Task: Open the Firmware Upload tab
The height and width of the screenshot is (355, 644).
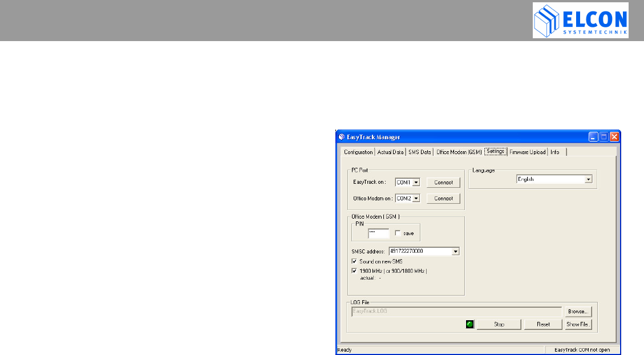Action: coord(528,152)
